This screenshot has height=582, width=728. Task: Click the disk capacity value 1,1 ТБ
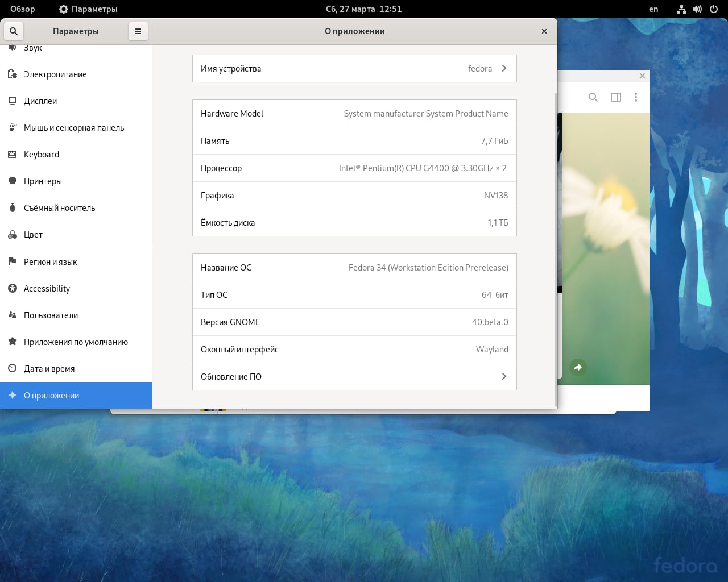click(x=498, y=222)
